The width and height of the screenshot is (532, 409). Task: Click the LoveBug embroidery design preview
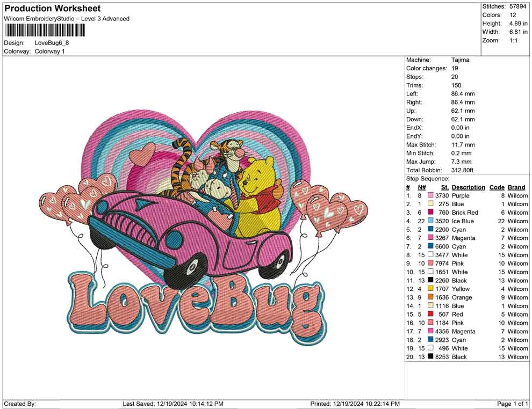tap(204, 227)
